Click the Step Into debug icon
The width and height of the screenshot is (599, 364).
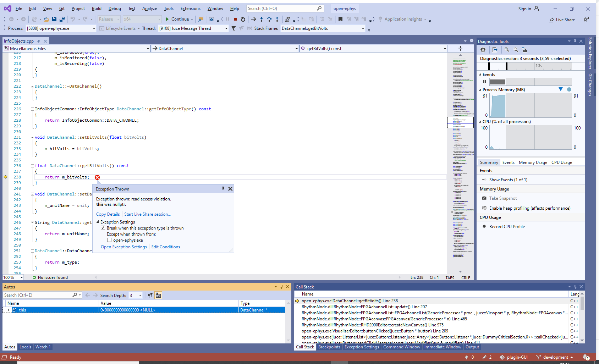(x=262, y=19)
